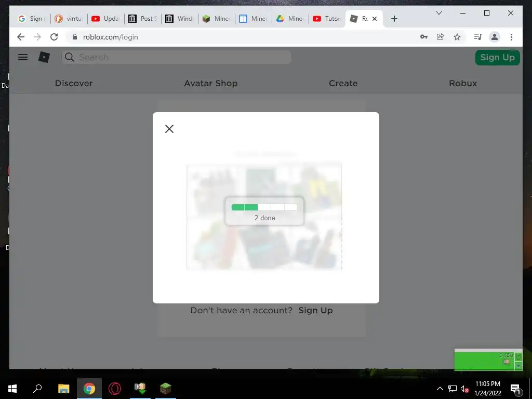Screen dimensions: 532x399
Task: Open the Discover page
Action: pos(74,83)
